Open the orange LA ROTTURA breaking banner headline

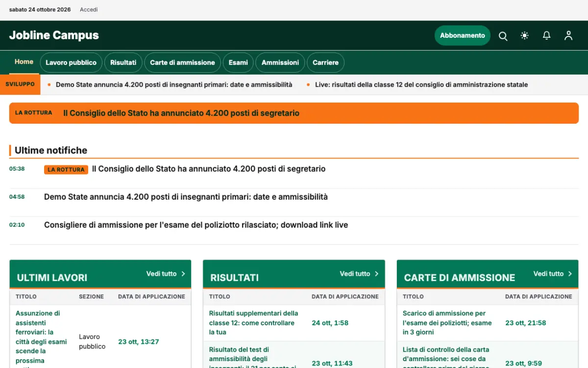pos(181,113)
